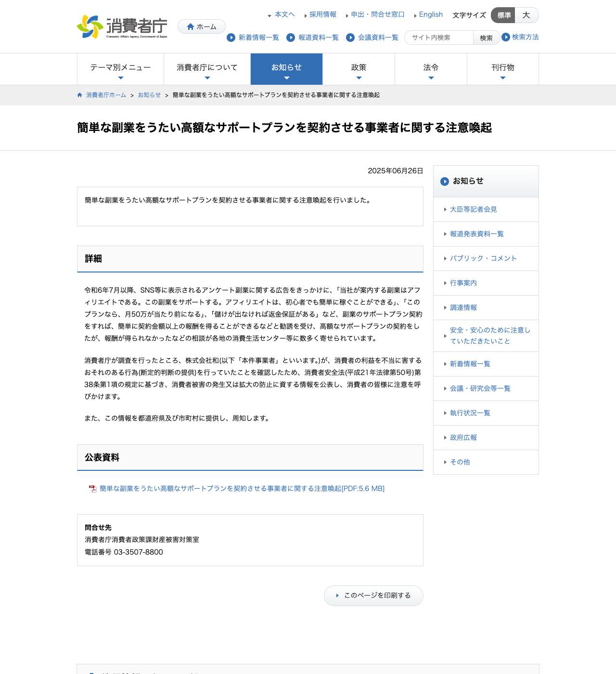Set text size to 大

[x=526, y=15]
